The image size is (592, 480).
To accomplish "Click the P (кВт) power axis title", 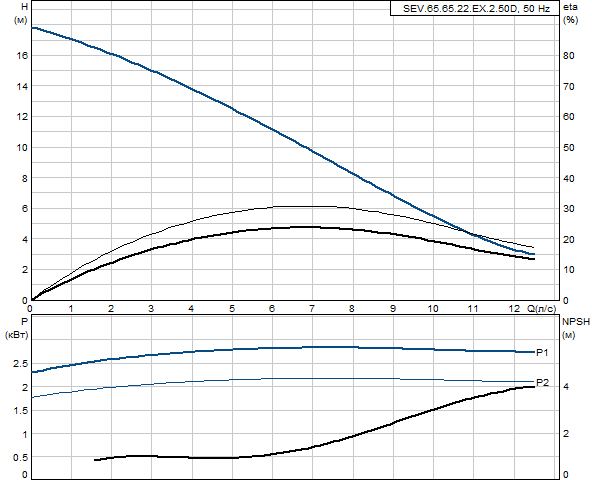I will coord(17,328).
